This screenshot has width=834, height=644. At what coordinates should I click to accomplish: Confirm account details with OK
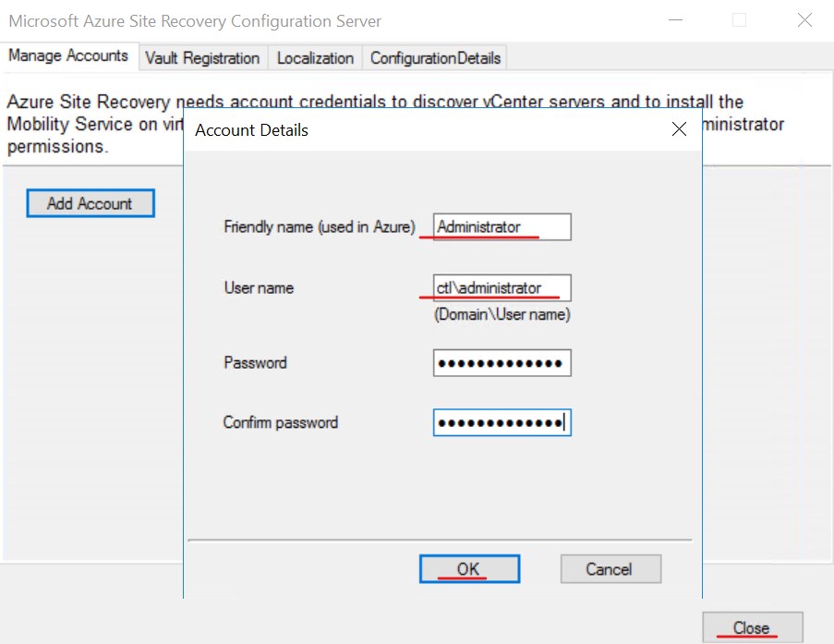[469, 569]
